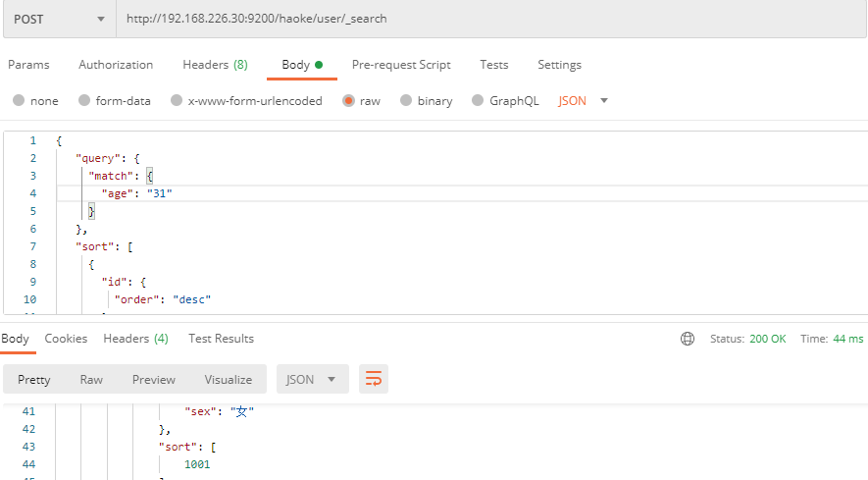868x480 pixels.
Task: Open the Authorization tab
Action: [x=116, y=65]
